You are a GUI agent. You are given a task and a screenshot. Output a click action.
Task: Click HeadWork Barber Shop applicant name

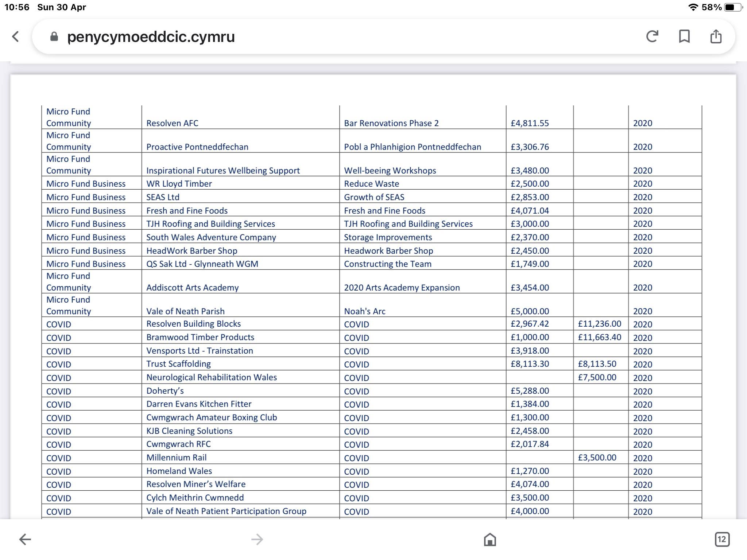pos(191,251)
